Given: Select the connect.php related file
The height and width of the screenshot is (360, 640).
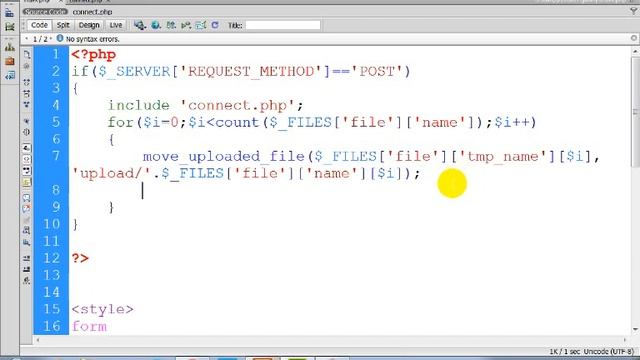Looking at the screenshot, I should point(92,12).
